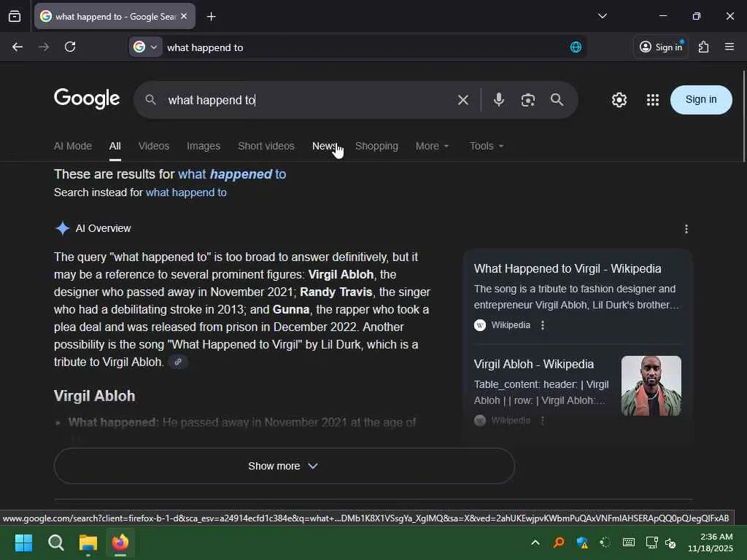Viewport: 747px width, 560px height.
Task: Open options for the first Wikipedia source
Action: [x=542, y=324]
